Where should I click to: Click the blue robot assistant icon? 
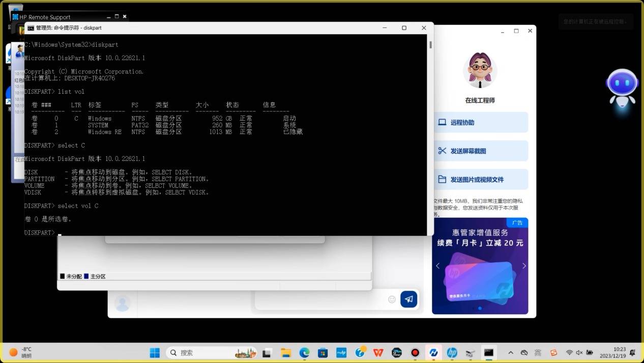(x=622, y=88)
